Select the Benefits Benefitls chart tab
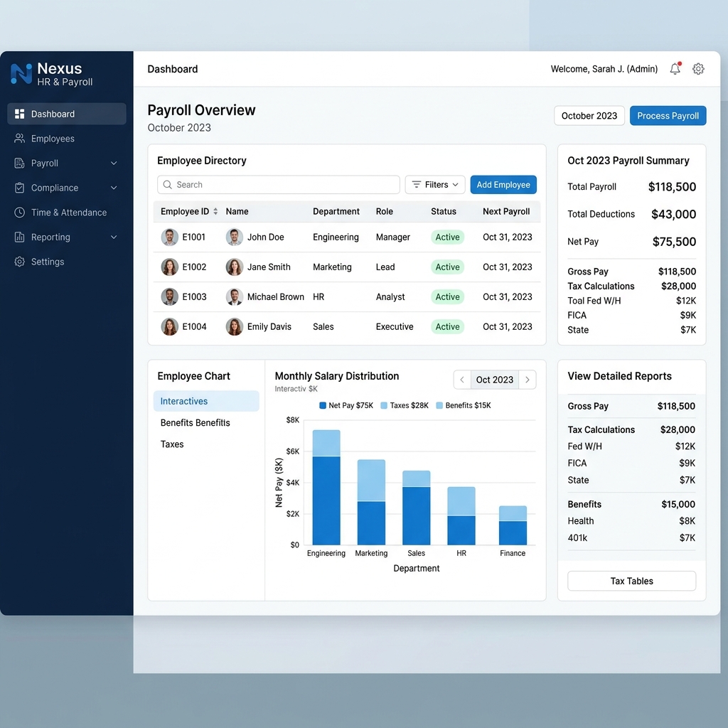 click(206, 422)
